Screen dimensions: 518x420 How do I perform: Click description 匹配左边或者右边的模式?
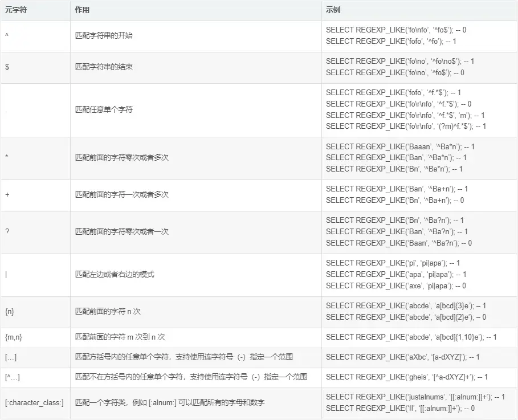(x=115, y=274)
